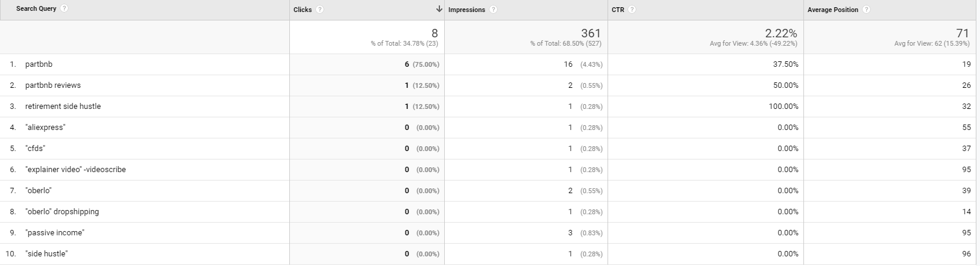
Task: Open the Impressions help question mark
Action: click(x=493, y=10)
